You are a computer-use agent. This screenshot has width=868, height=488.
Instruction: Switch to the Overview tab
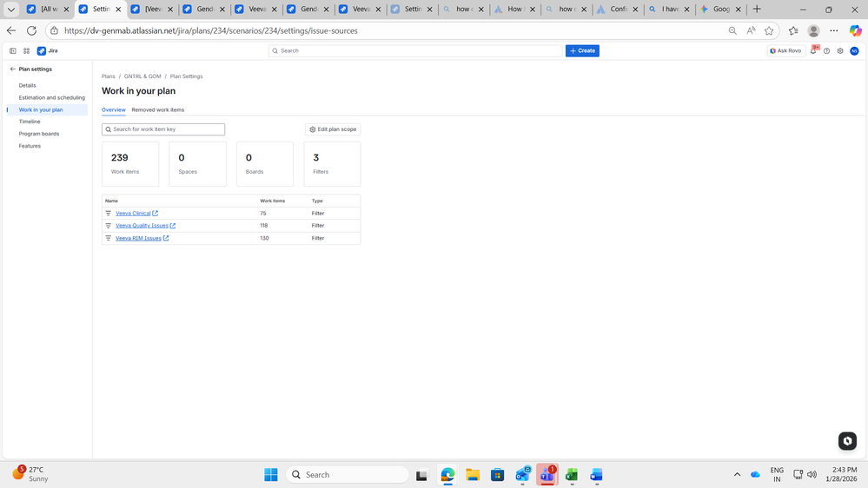114,110
